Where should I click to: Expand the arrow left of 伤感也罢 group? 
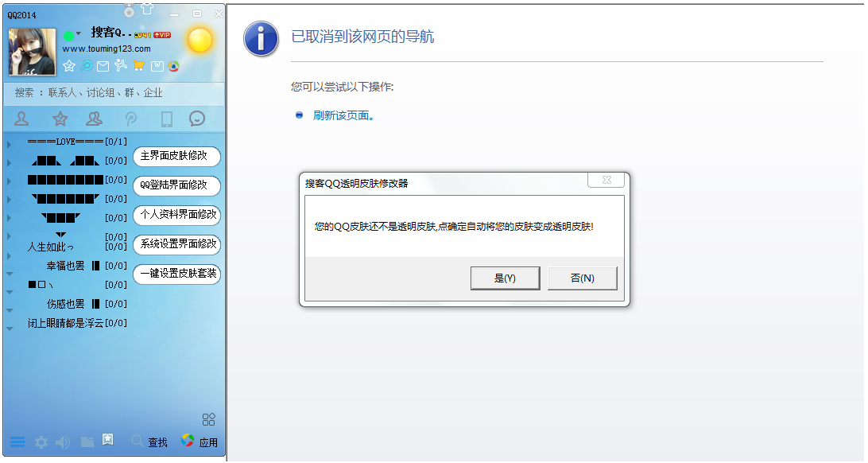(x=10, y=310)
